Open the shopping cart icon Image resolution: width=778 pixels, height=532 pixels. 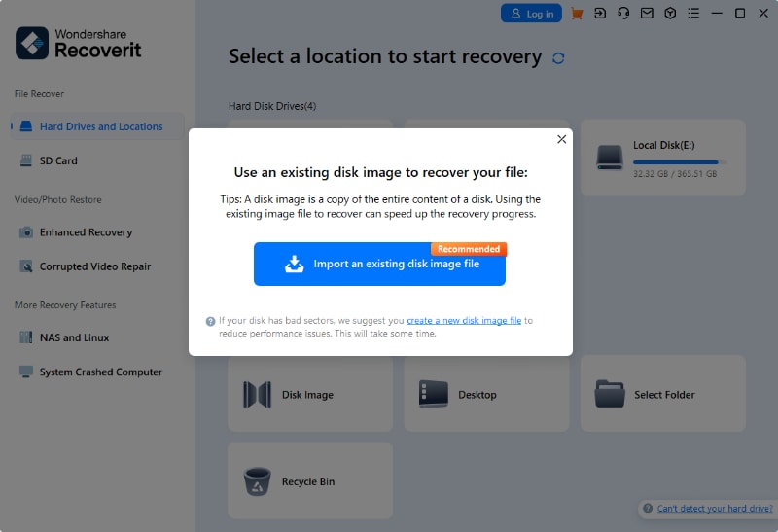tap(577, 14)
